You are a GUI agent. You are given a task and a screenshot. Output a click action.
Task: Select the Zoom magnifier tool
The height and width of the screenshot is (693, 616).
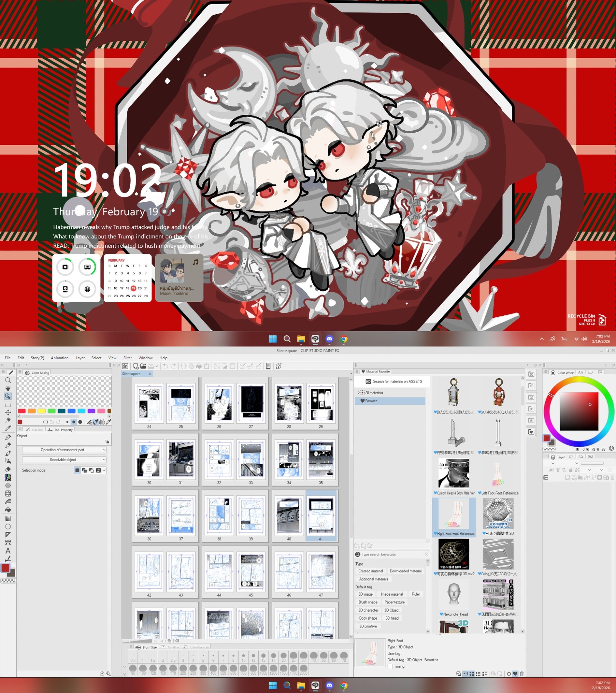click(x=8, y=380)
